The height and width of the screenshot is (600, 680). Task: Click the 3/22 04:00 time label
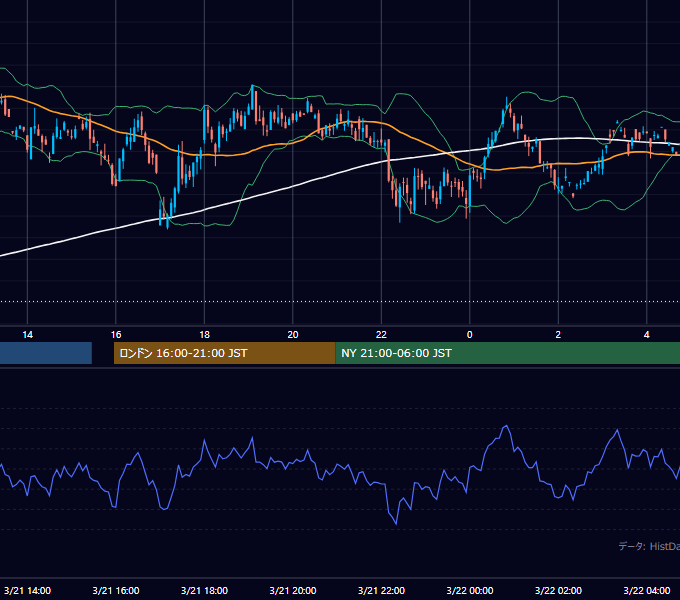click(647, 590)
